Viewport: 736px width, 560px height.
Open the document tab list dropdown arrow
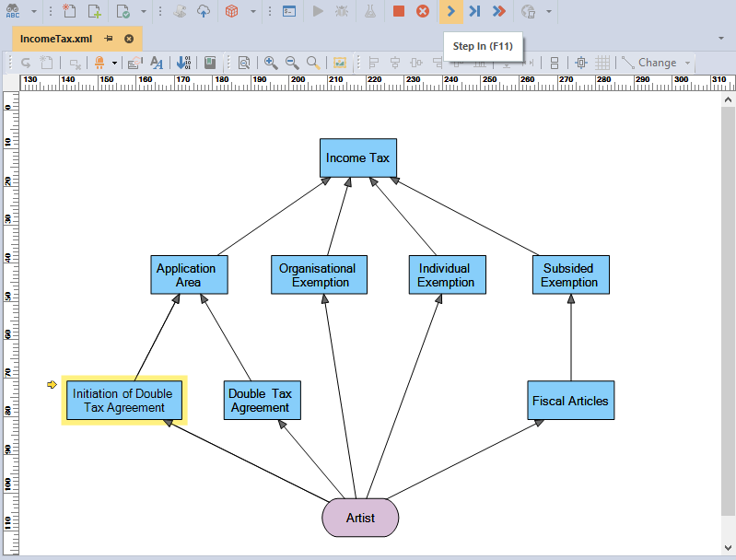point(721,38)
